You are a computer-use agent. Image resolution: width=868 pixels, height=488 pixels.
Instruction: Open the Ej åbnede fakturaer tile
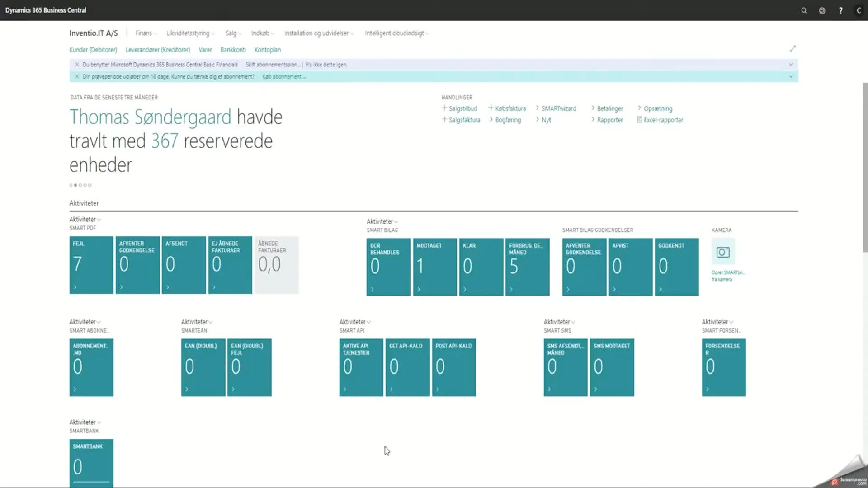tap(230, 265)
